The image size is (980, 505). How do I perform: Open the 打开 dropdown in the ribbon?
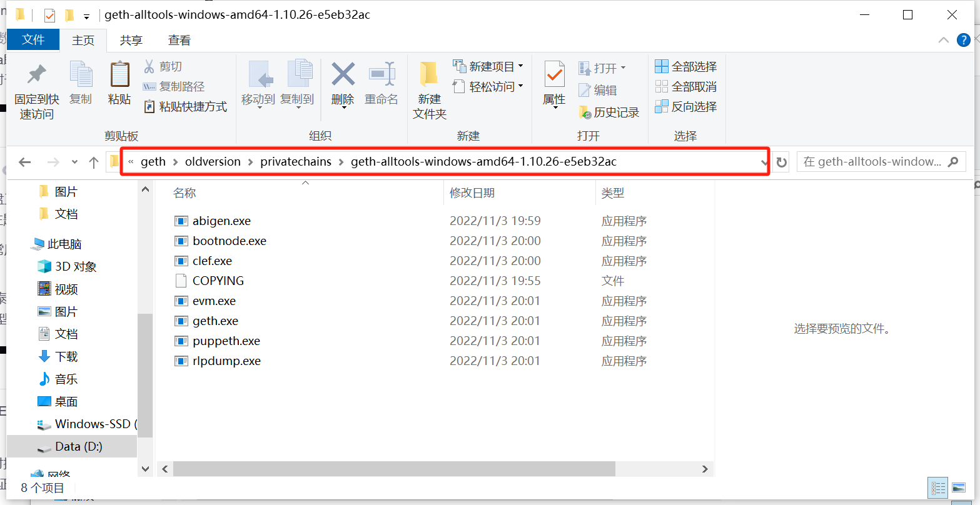(602, 67)
